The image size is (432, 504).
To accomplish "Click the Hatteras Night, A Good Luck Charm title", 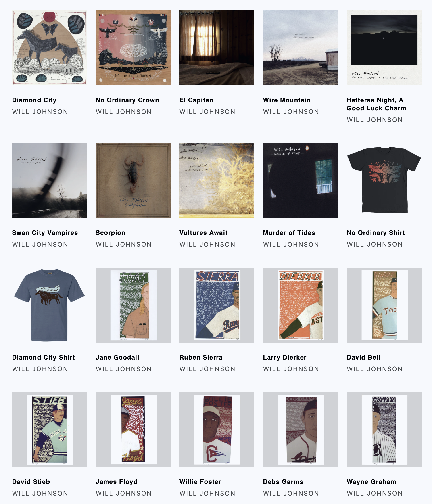I will click(x=377, y=104).
